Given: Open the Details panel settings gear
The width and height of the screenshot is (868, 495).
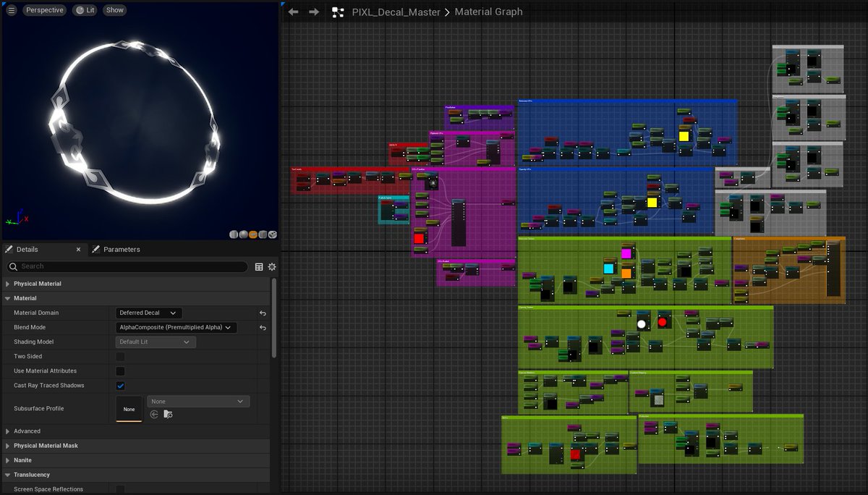Looking at the screenshot, I should (x=272, y=266).
